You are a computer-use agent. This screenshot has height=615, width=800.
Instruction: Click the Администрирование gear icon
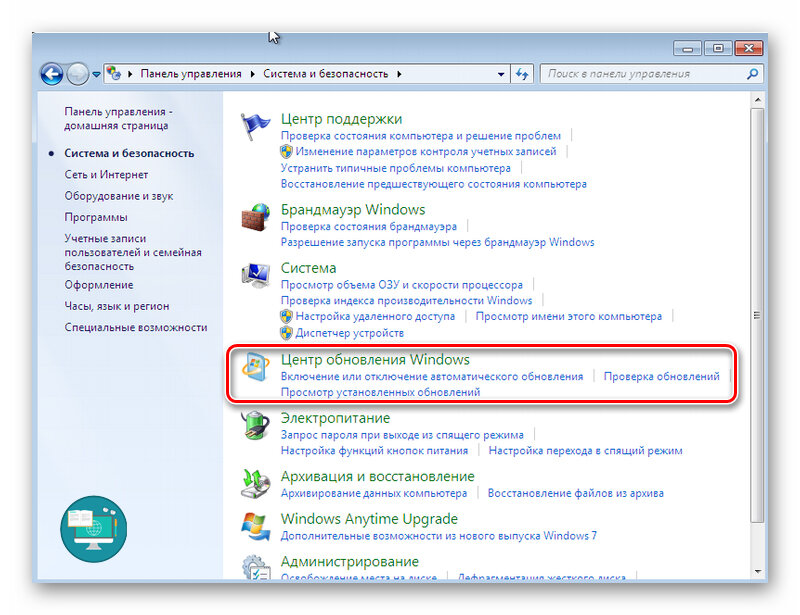coord(256,567)
